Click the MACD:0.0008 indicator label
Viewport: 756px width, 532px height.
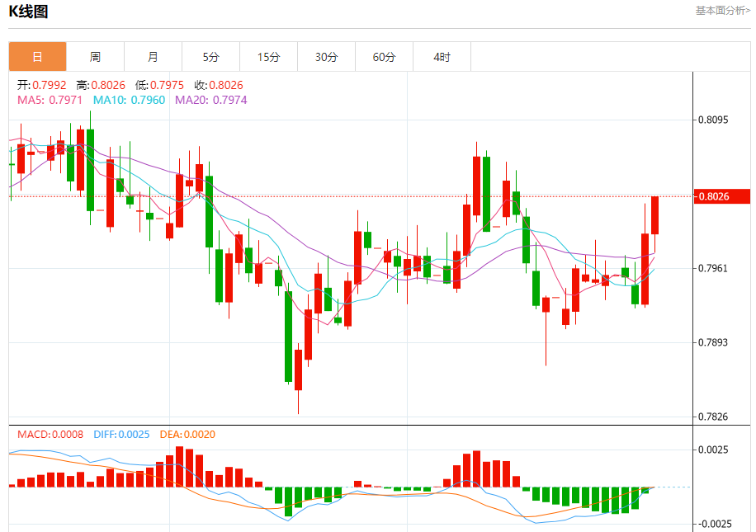(50, 435)
